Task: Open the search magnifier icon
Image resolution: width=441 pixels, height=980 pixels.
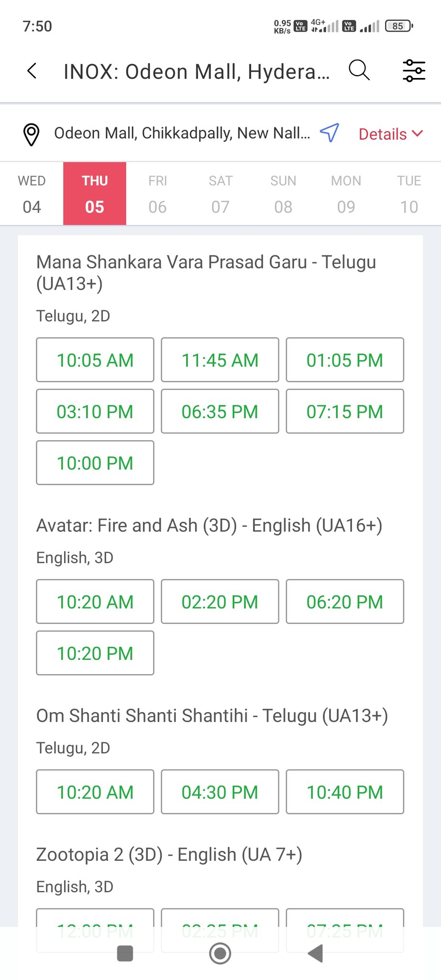Action: (359, 70)
